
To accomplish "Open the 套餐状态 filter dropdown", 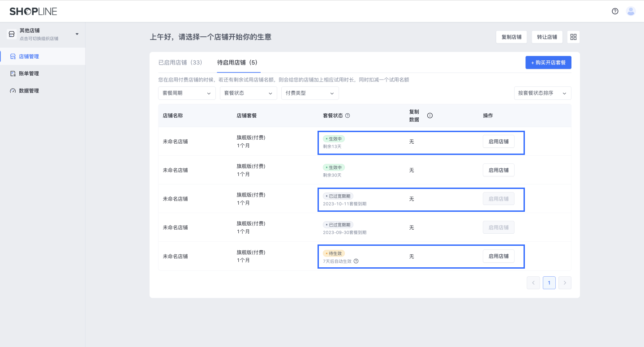I will pos(248,93).
